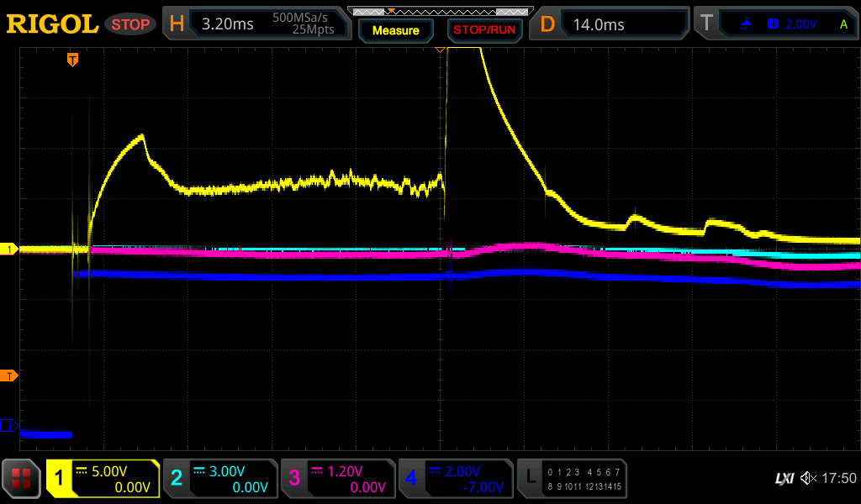Toggle channel 2 cyan 3.00V label
The height and width of the screenshot is (504, 861).
pyautogui.click(x=220, y=479)
